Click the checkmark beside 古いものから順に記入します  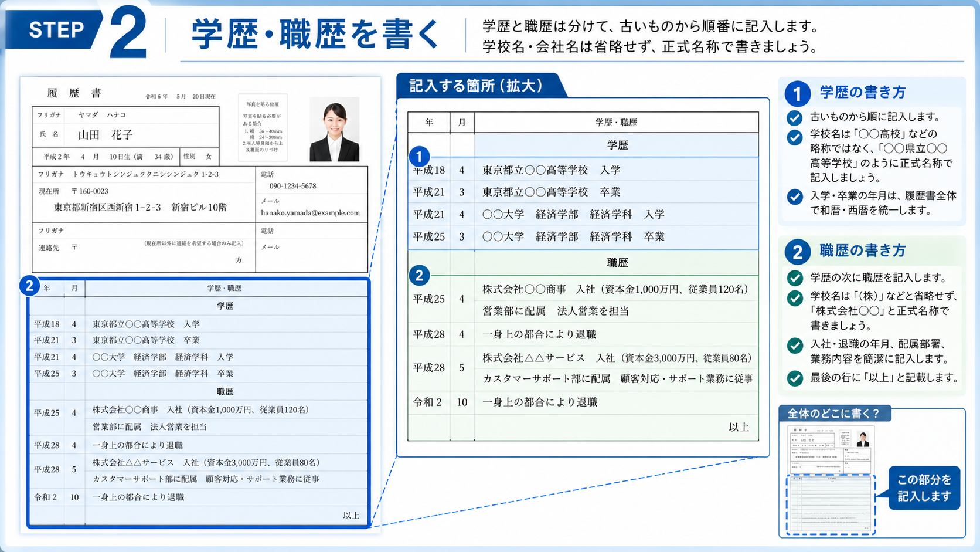coord(794,118)
